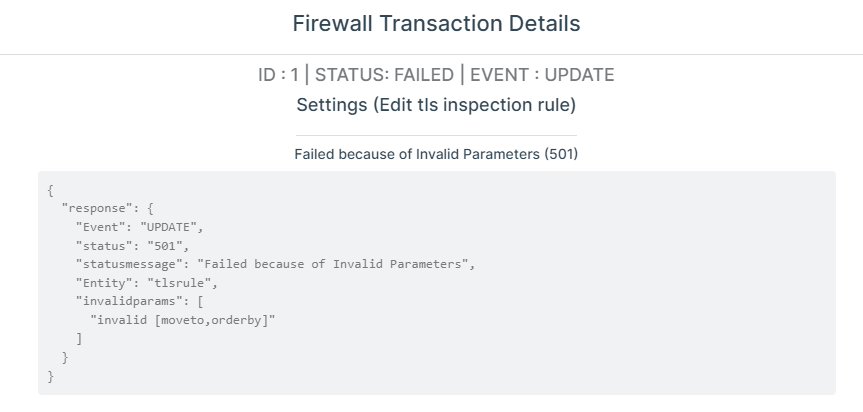This screenshot has width=863, height=412.
Task: Click the Firewall Transaction Details heading
Action: [436, 24]
